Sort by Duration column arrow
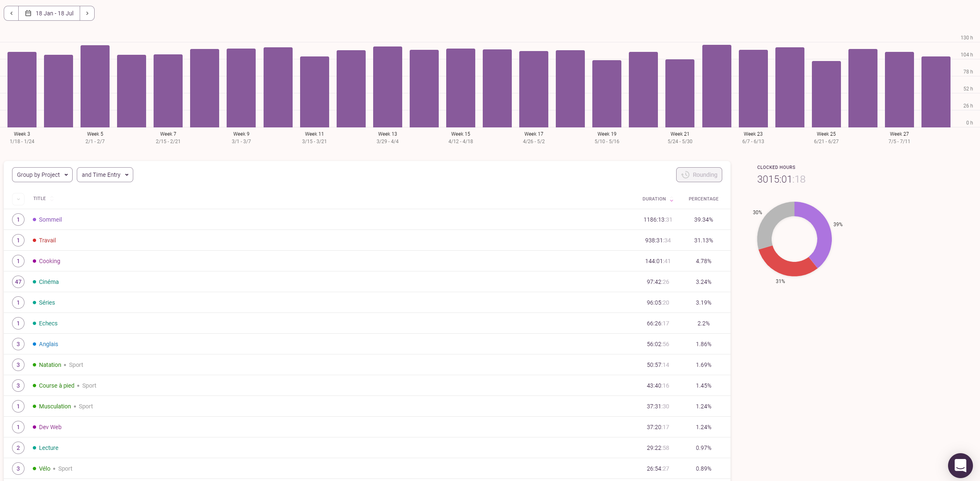The image size is (980, 481). click(x=672, y=200)
